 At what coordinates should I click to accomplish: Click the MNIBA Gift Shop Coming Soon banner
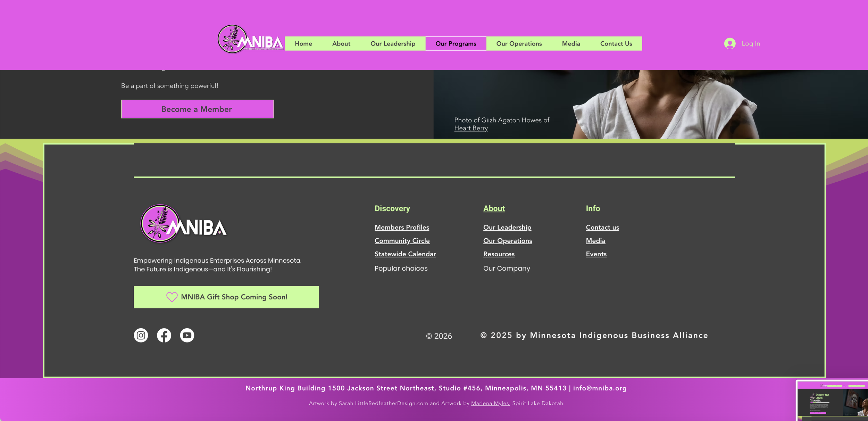point(226,297)
